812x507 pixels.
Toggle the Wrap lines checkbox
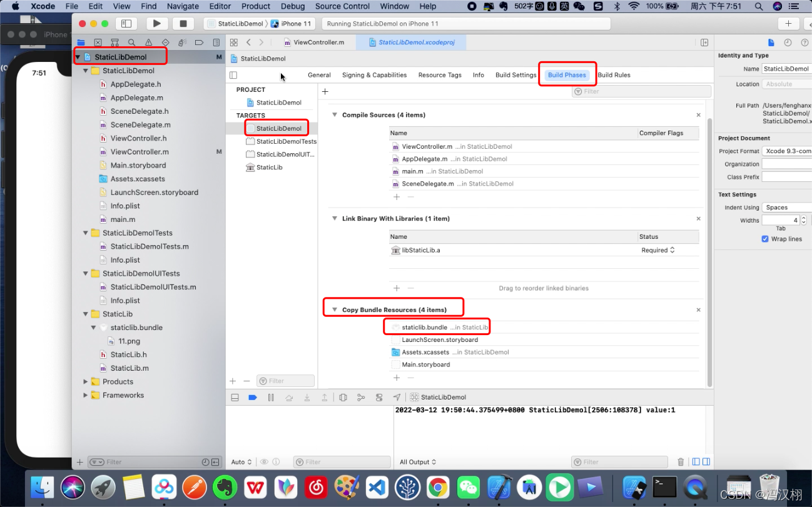pos(765,239)
